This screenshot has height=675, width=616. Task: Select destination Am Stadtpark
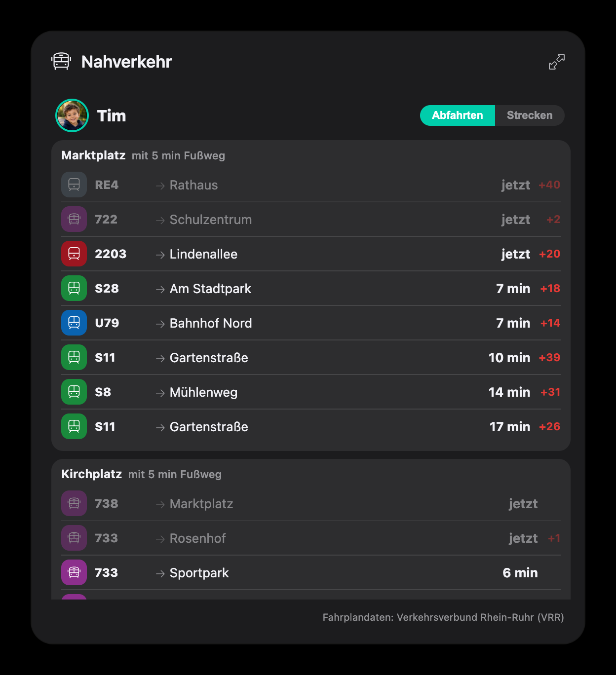[x=210, y=289]
